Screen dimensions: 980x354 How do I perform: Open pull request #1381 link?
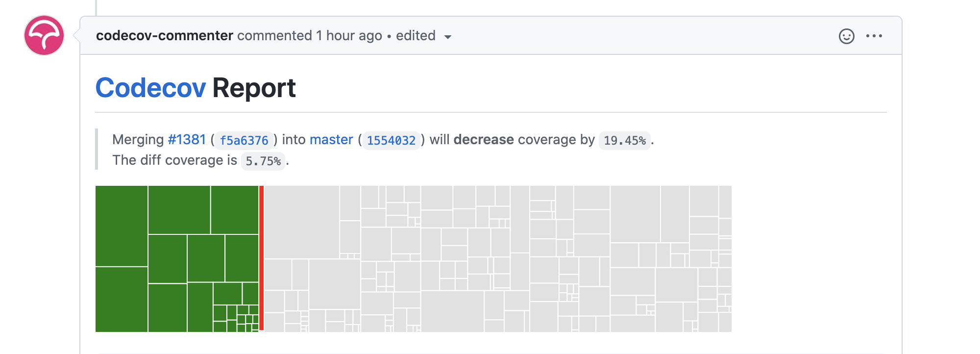tap(187, 140)
